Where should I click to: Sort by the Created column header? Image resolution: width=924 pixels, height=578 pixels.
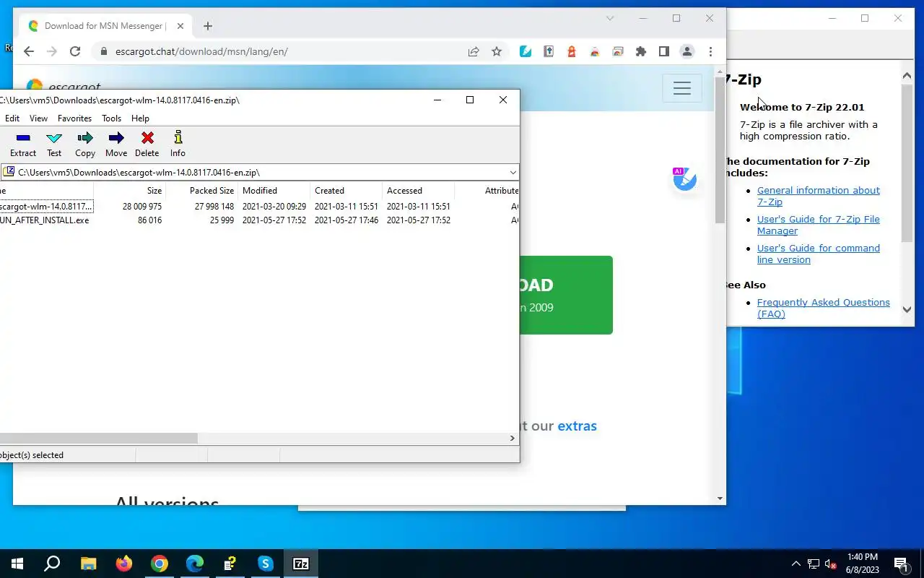pos(346,191)
